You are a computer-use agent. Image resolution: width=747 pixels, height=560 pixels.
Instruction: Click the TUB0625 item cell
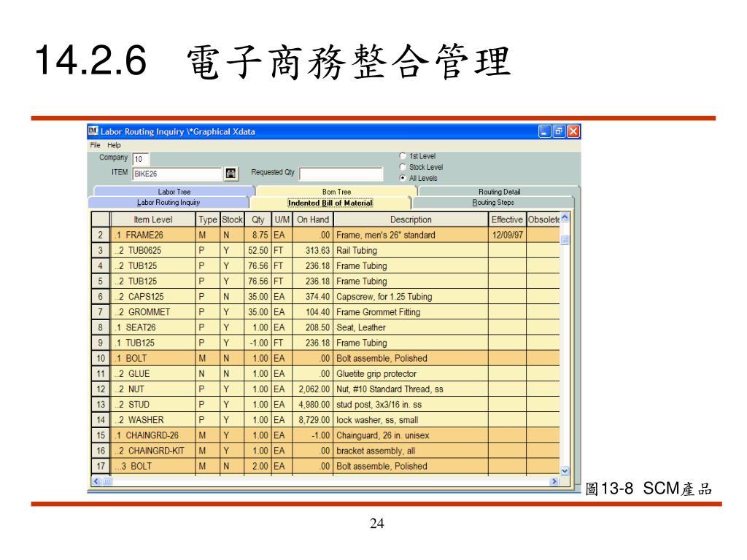[153, 250]
